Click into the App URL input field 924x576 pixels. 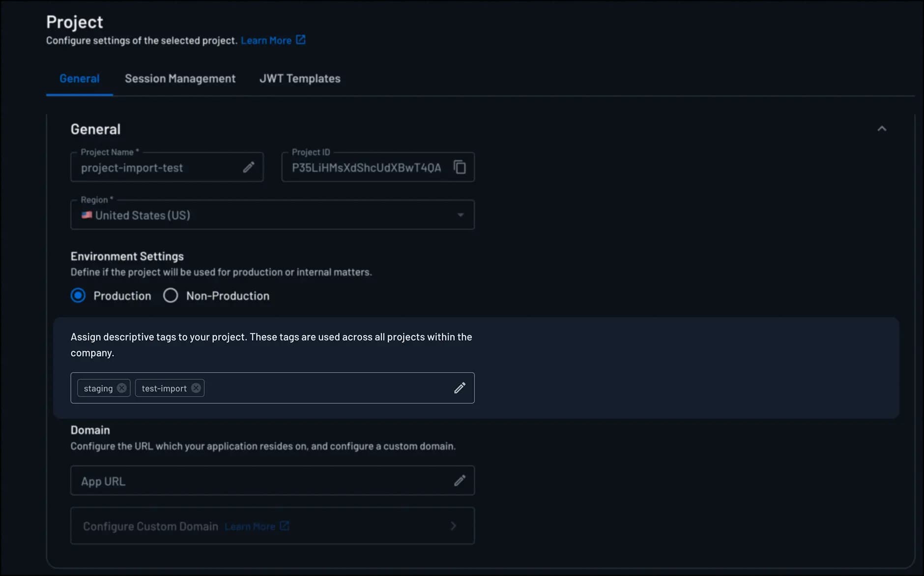coord(260,481)
